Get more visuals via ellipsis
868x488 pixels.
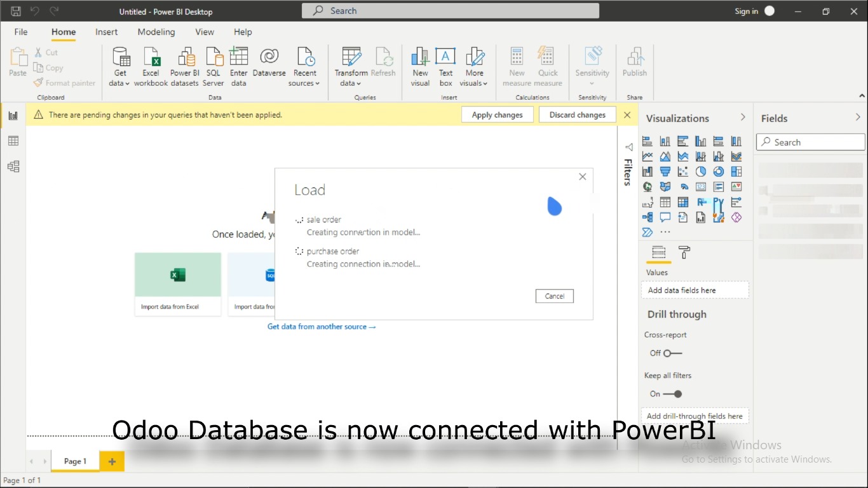665,233
